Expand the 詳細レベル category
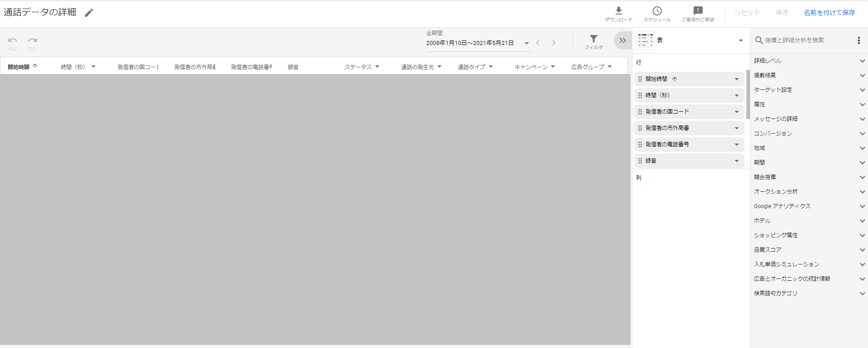This screenshot has height=348, width=868. coord(862,61)
